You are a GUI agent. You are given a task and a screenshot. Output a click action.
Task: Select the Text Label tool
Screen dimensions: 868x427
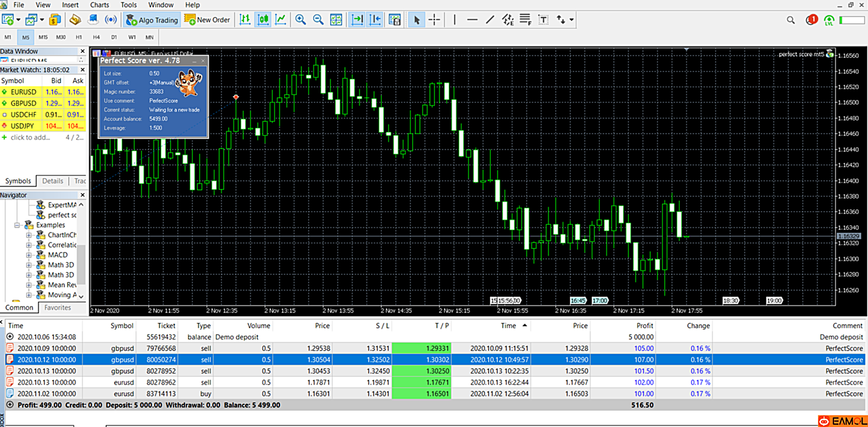click(x=543, y=20)
